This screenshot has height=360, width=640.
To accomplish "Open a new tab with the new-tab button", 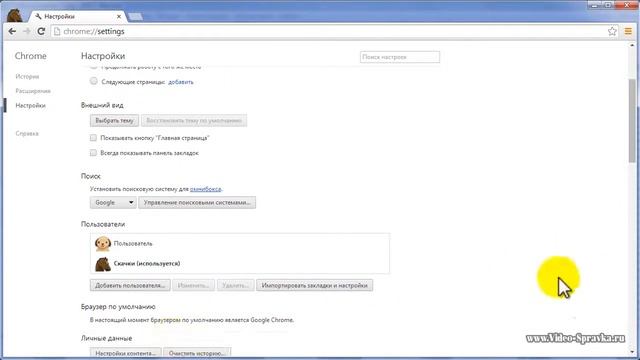I will coord(135,17).
